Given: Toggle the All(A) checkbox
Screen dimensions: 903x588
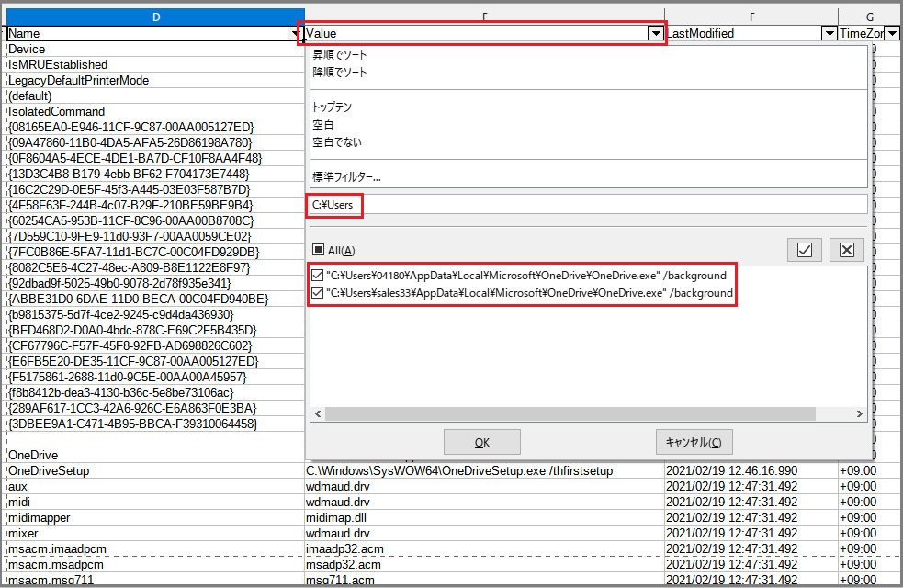Looking at the screenshot, I should [318, 250].
